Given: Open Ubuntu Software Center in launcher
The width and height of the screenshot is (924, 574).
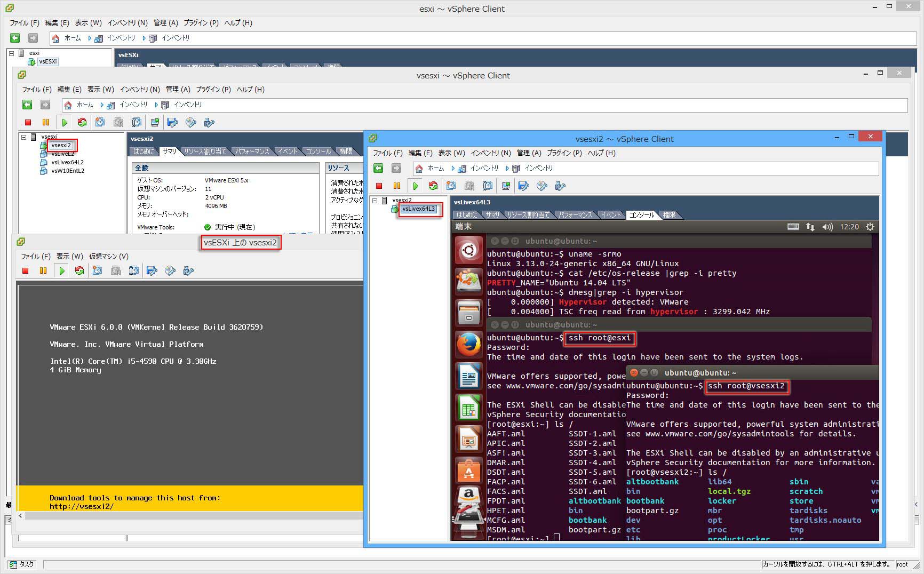Looking at the screenshot, I should (468, 469).
